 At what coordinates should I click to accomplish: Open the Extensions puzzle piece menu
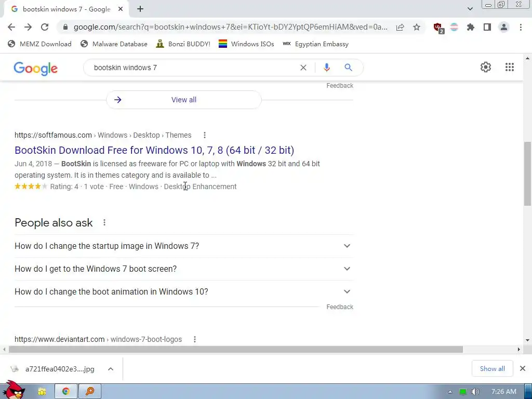[x=471, y=27]
